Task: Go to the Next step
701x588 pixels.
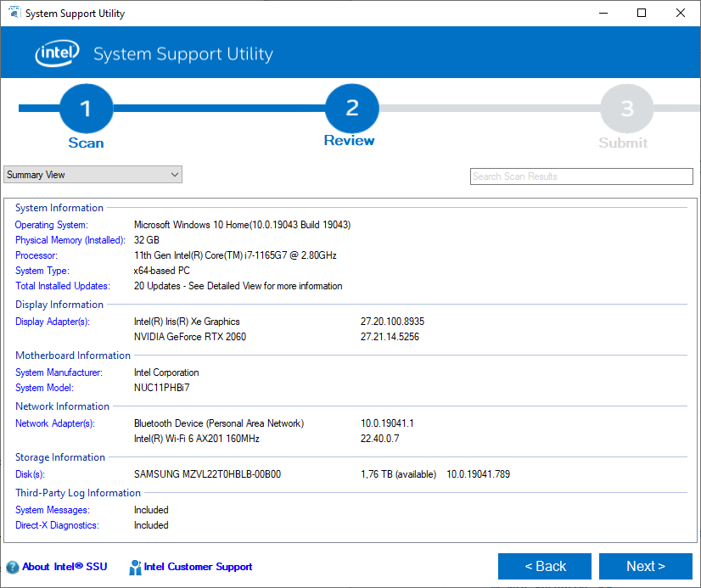Action: click(646, 566)
